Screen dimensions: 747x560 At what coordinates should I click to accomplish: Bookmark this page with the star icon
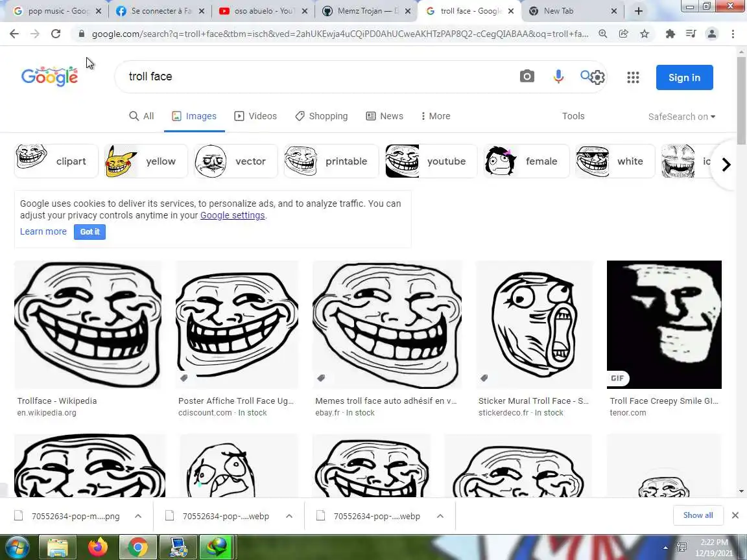pyautogui.click(x=645, y=34)
